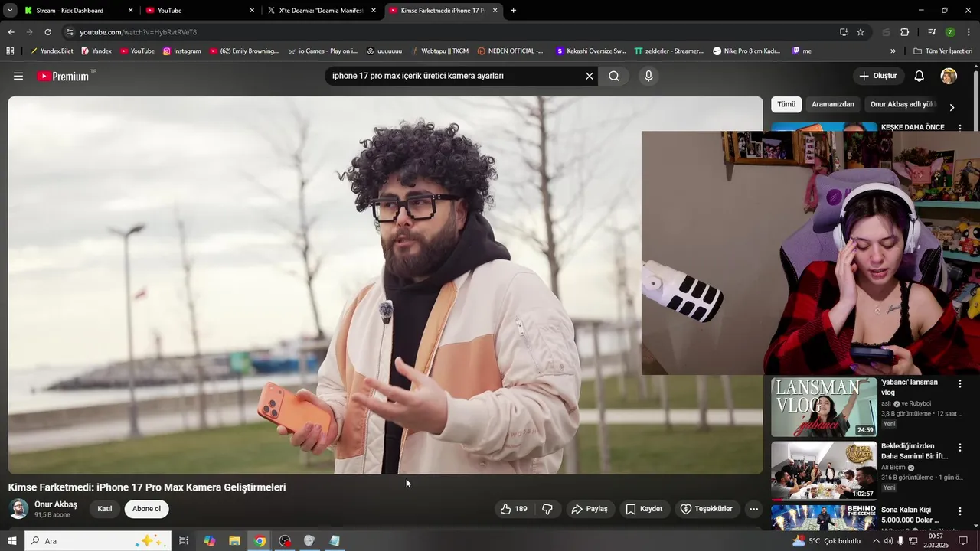This screenshot has width=980, height=551.
Task: Share the video via Paylaş
Action: pyautogui.click(x=590, y=509)
